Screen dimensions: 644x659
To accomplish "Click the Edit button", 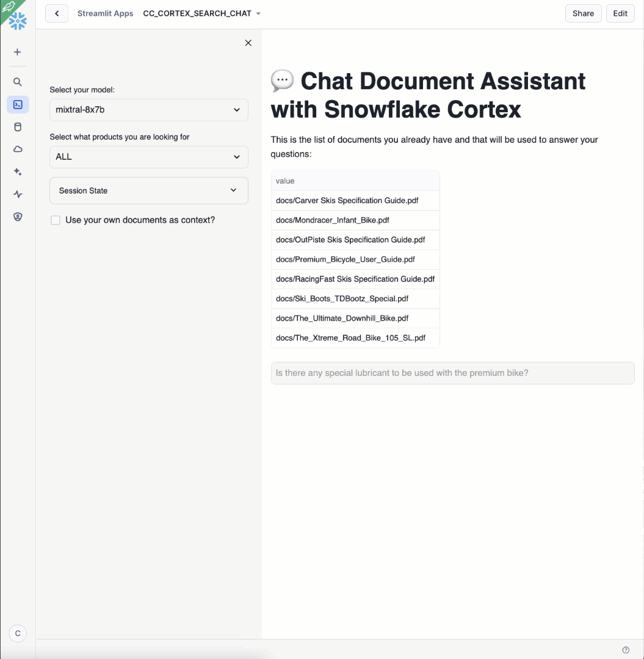I will click(620, 13).
